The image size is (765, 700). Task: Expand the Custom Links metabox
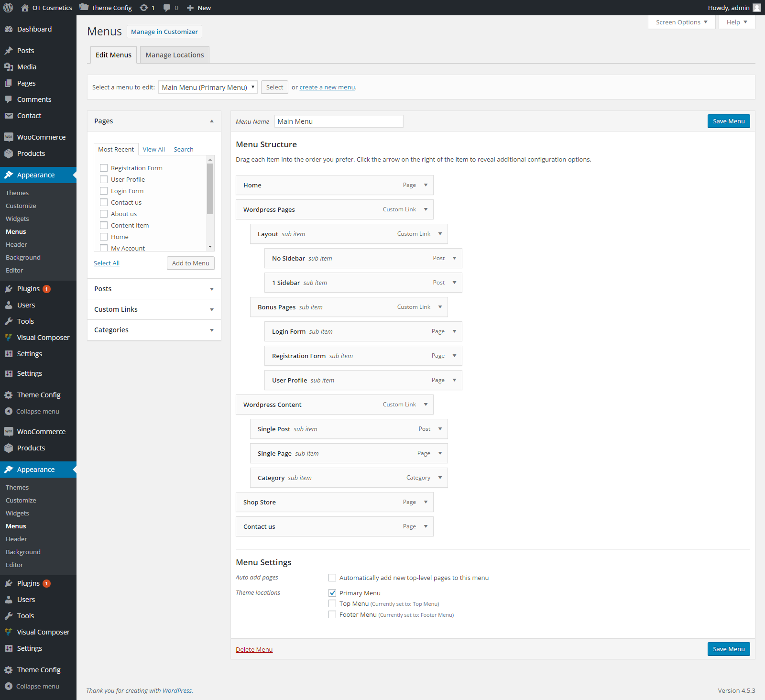212,309
